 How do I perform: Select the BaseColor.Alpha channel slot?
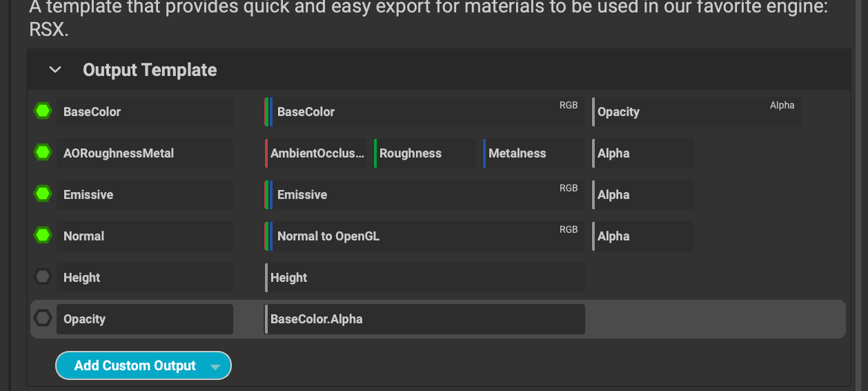click(424, 319)
